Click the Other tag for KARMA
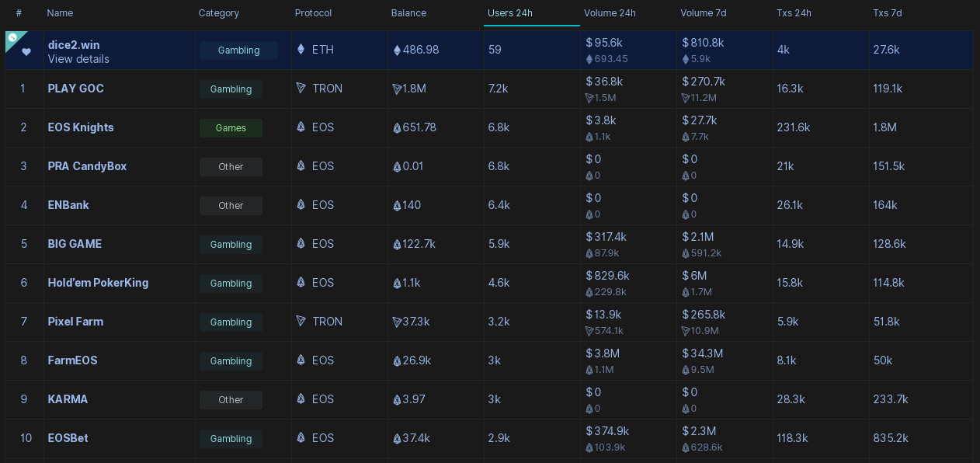Image resolution: width=980 pixels, height=463 pixels. coord(231,400)
